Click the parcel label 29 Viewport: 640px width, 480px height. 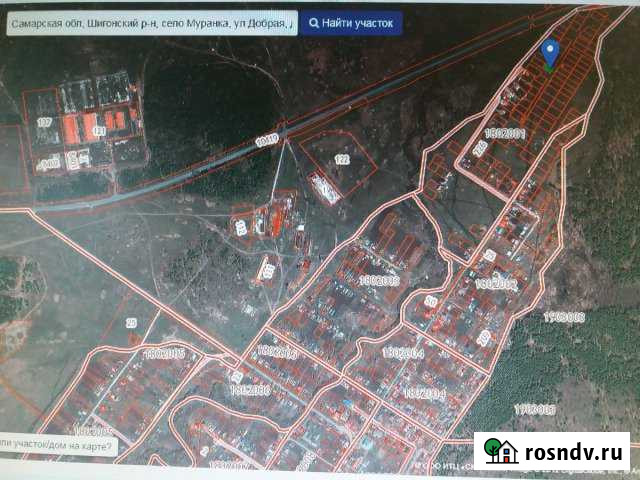click(x=131, y=323)
